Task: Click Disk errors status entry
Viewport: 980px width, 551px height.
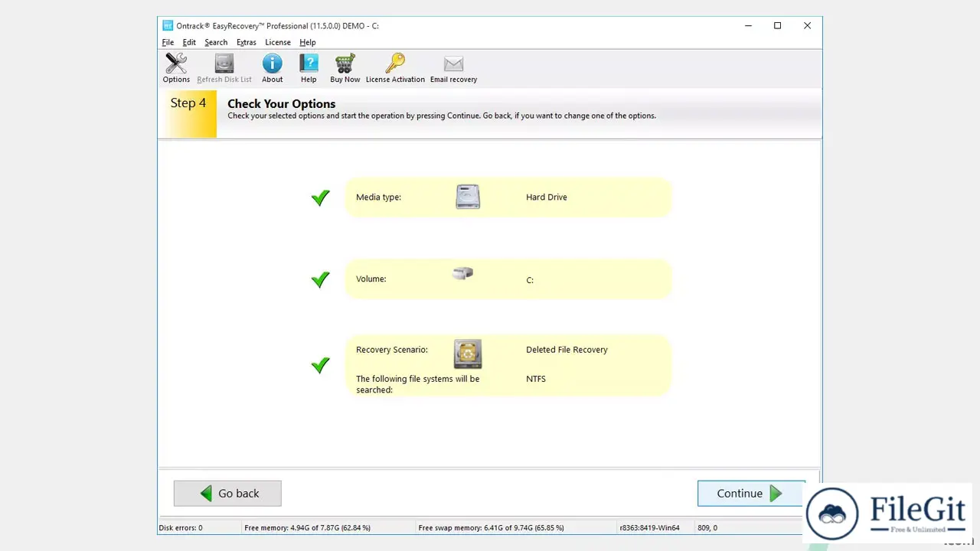Action: (x=181, y=528)
